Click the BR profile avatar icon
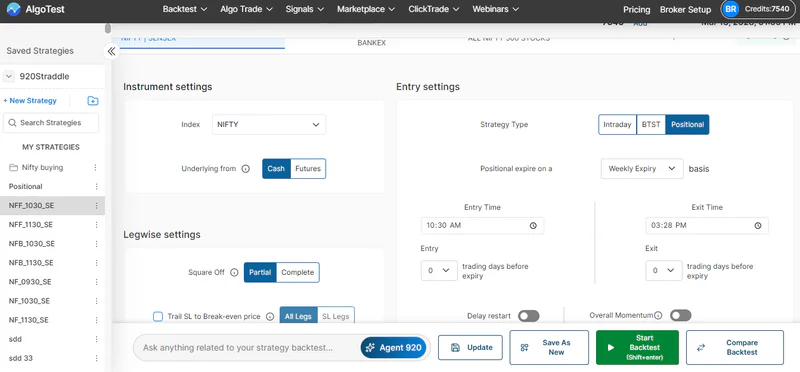The image size is (800, 372). [x=731, y=9]
